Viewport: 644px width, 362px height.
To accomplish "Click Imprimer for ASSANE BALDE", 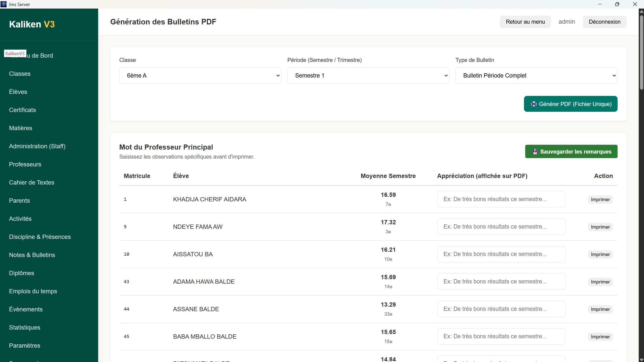I will point(600,309).
